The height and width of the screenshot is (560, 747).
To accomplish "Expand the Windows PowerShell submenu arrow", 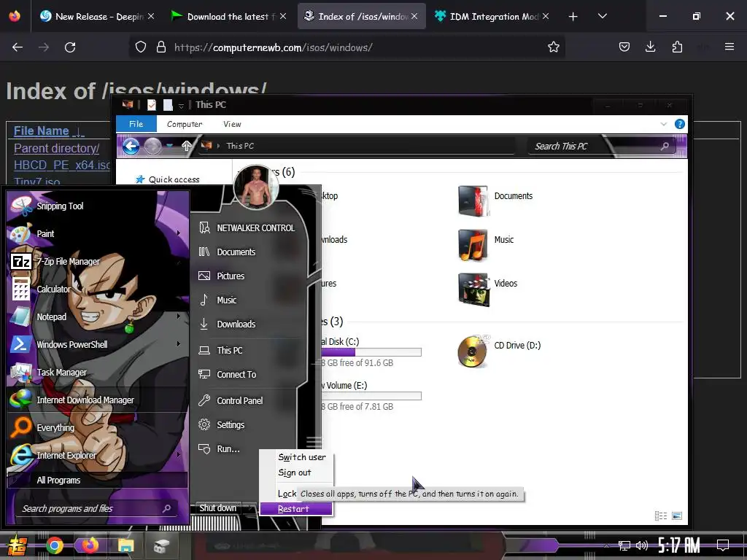I will click(x=179, y=344).
